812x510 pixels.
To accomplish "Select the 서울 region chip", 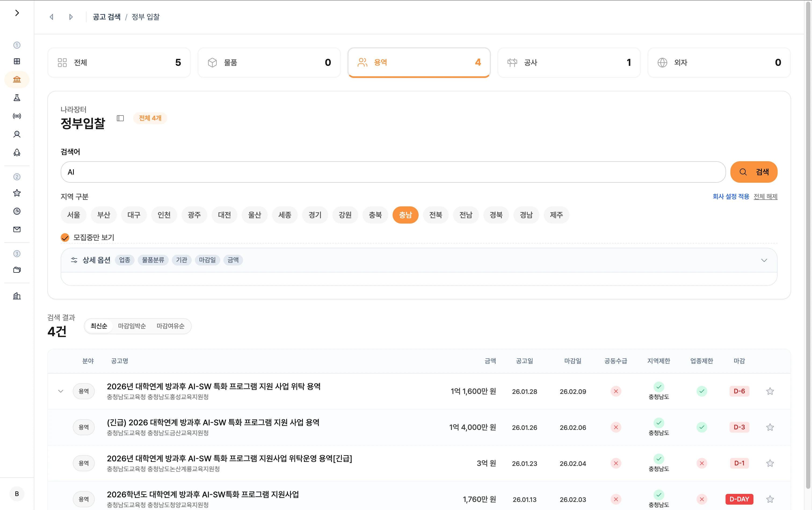I will coord(74,215).
